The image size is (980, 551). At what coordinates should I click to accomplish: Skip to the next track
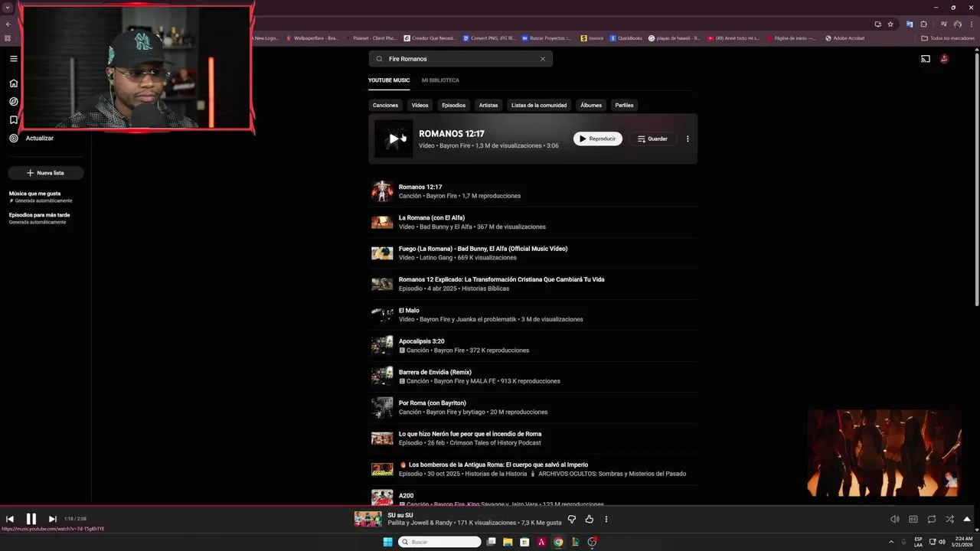pyautogui.click(x=52, y=519)
